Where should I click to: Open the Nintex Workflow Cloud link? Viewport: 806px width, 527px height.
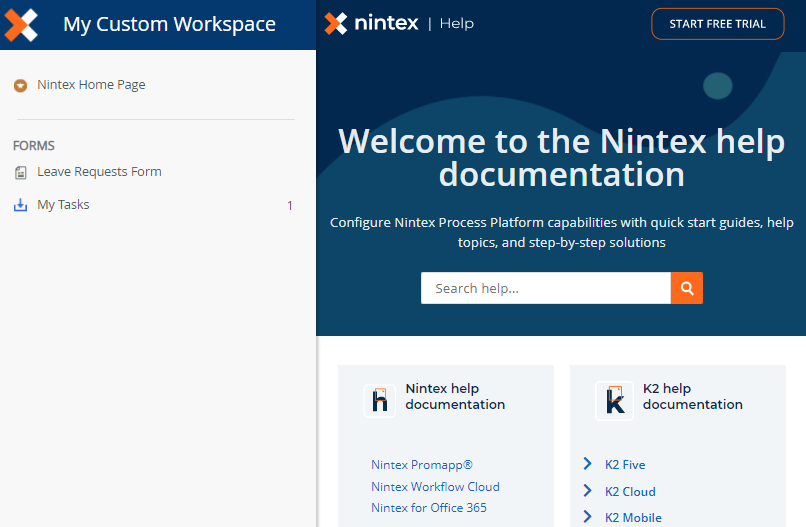point(435,487)
